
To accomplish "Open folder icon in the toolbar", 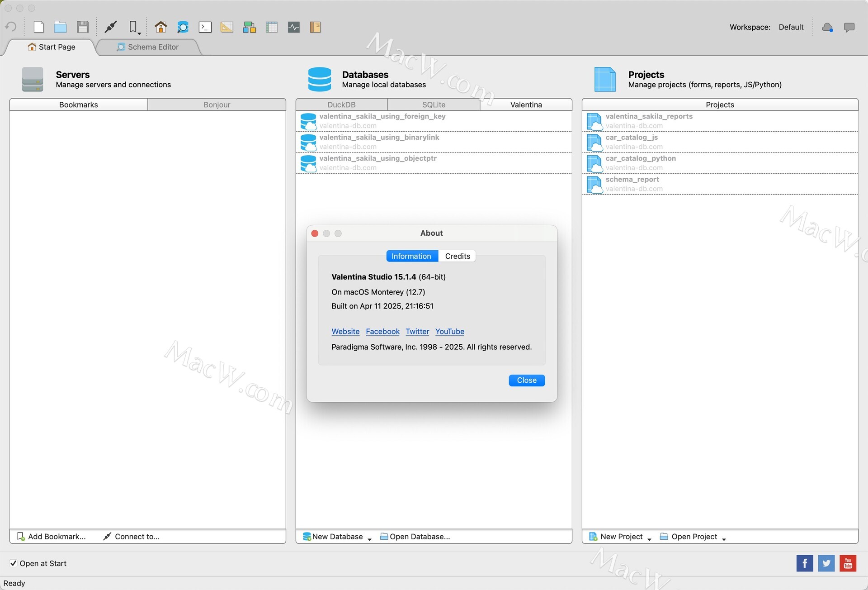I will 61,27.
